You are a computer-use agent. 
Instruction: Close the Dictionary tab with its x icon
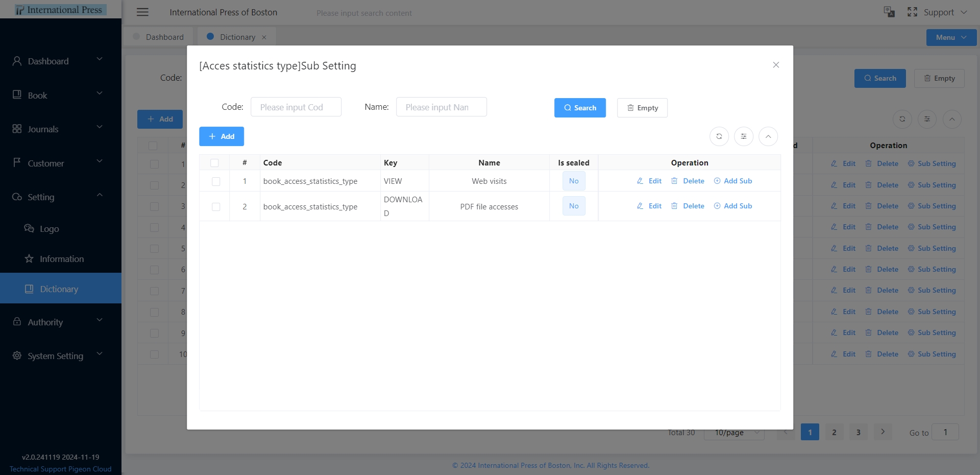coord(264,37)
